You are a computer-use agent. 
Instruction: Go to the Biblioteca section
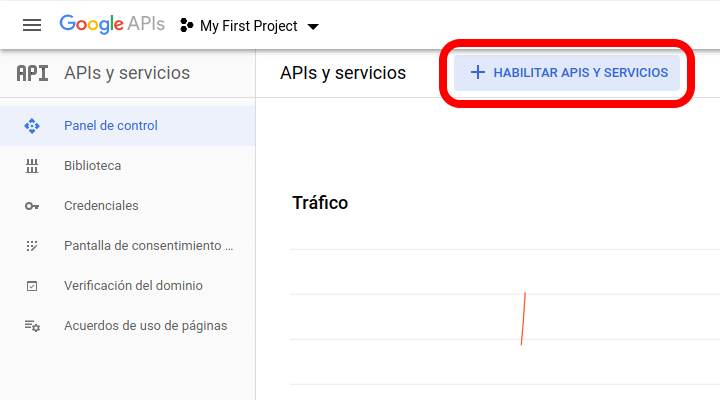127,166
